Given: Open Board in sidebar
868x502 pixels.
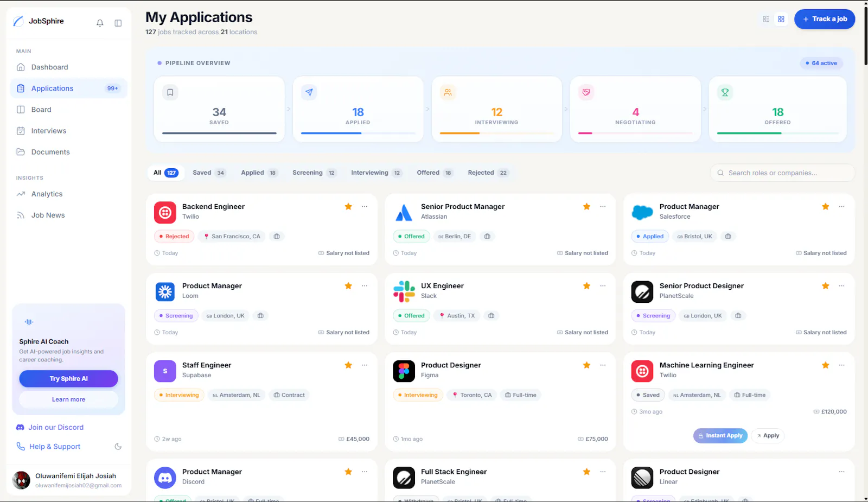Looking at the screenshot, I should point(69,110).
